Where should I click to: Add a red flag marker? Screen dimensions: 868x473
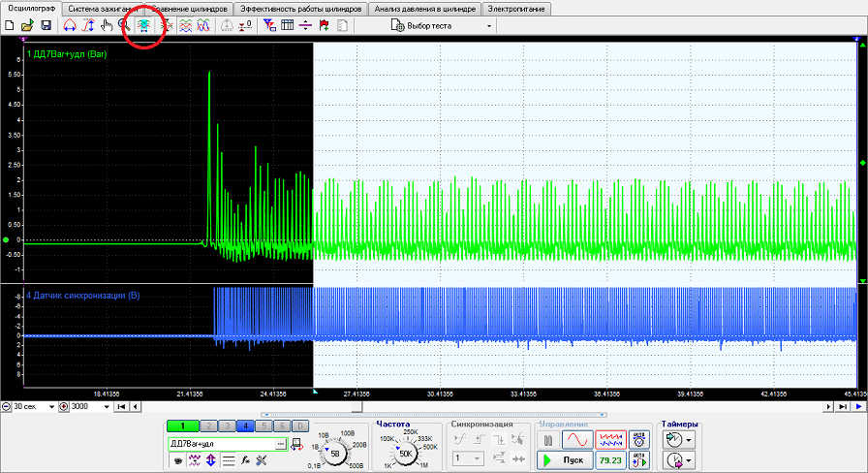324,25
